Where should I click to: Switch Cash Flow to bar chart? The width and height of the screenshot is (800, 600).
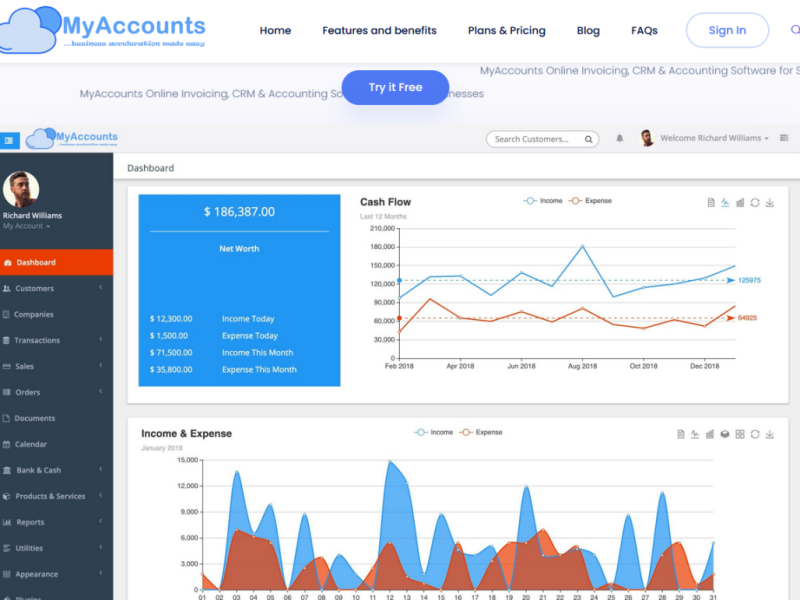click(x=740, y=203)
